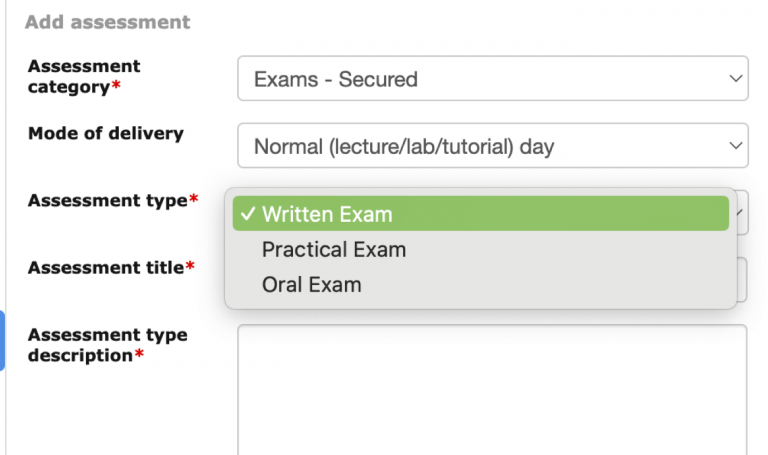This screenshot has width=768, height=455.
Task: Click the blue handle on left edge
Action: (x=2, y=340)
